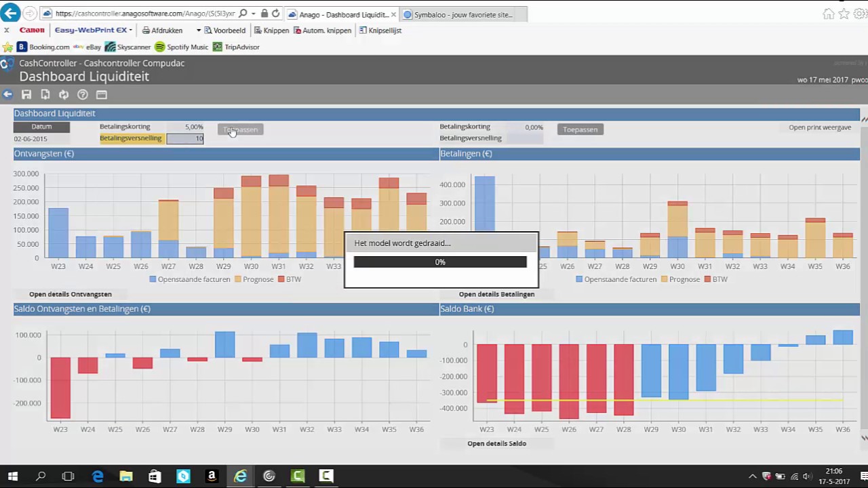This screenshot has height=488, width=868.
Task: Close the Anago Dashboard browser tab
Action: pyautogui.click(x=393, y=14)
